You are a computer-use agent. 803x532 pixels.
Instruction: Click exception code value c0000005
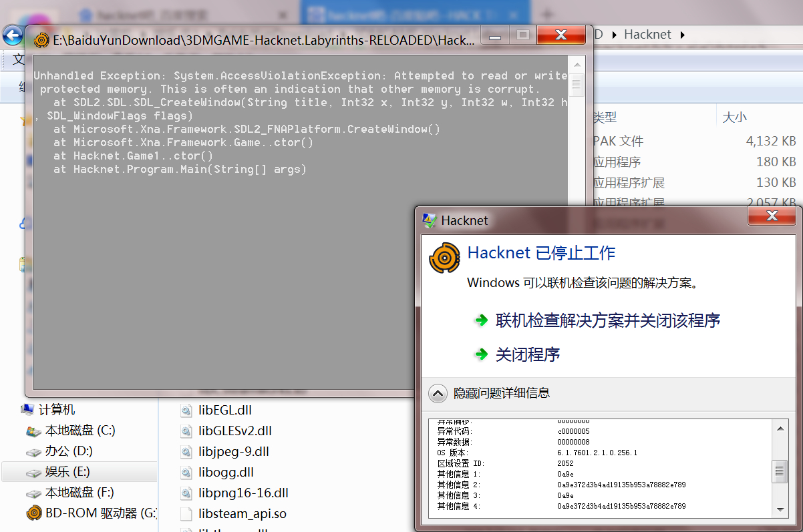pos(573,431)
